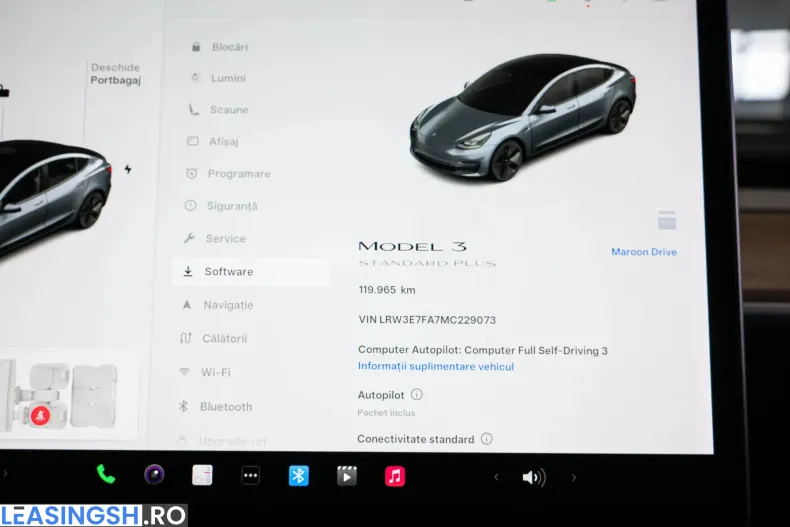Open the Wi-Fi settings
790x527 pixels.
click(204, 372)
